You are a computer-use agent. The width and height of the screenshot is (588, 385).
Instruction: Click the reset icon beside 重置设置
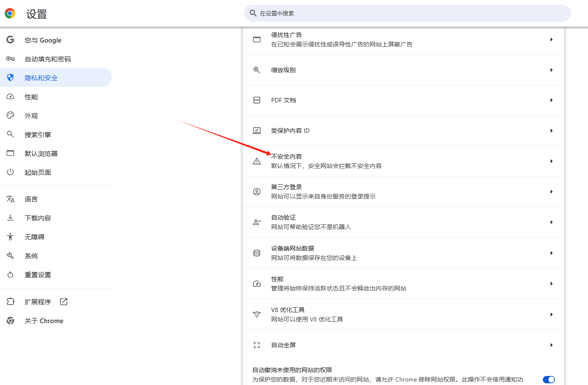click(x=10, y=275)
